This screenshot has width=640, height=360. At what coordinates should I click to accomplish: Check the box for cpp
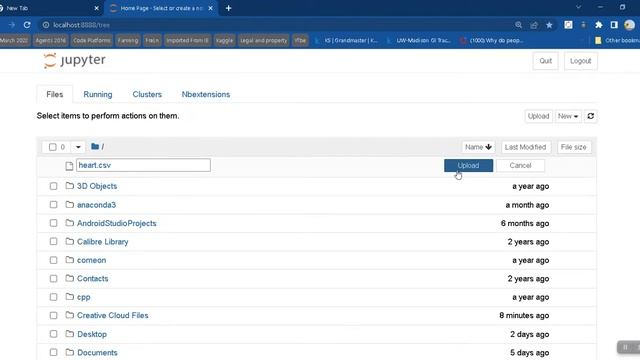pos(53,297)
